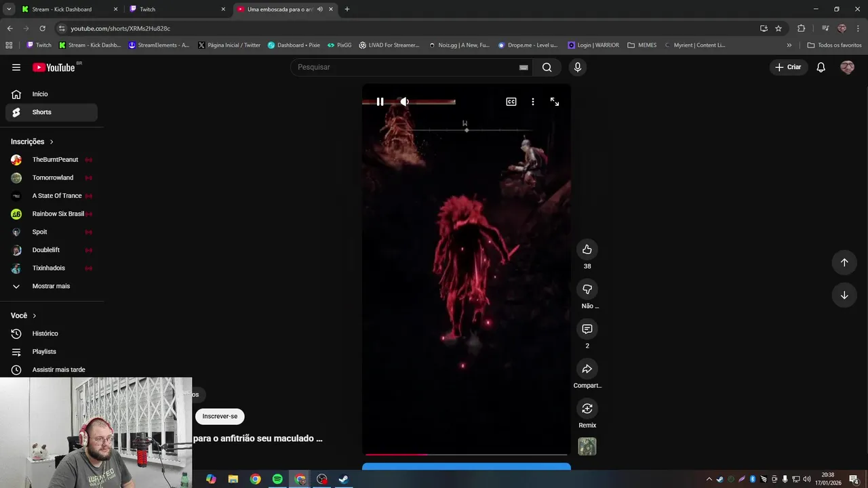This screenshot has height=488, width=868.
Task: Go to YouTube home via logo
Action: point(54,67)
